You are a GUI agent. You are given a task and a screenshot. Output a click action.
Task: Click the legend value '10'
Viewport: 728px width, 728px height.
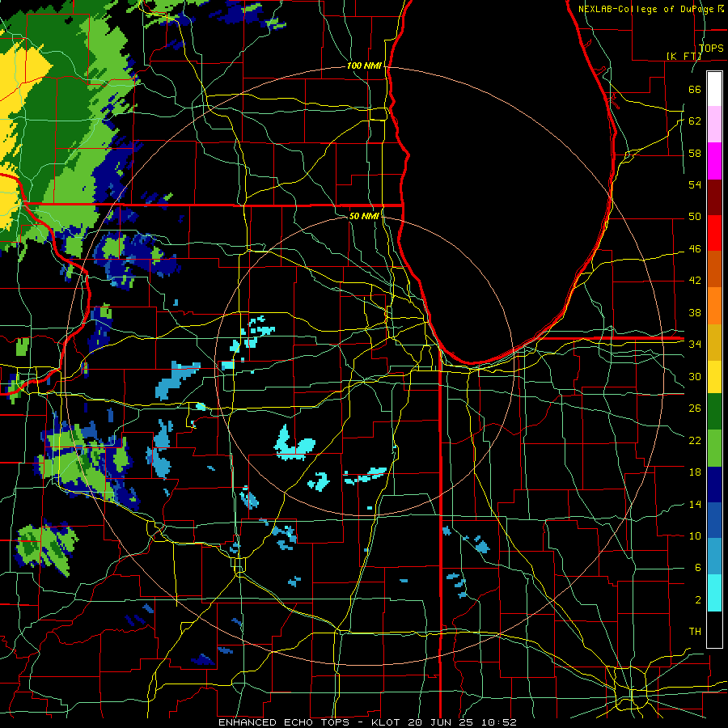click(x=695, y=535)
